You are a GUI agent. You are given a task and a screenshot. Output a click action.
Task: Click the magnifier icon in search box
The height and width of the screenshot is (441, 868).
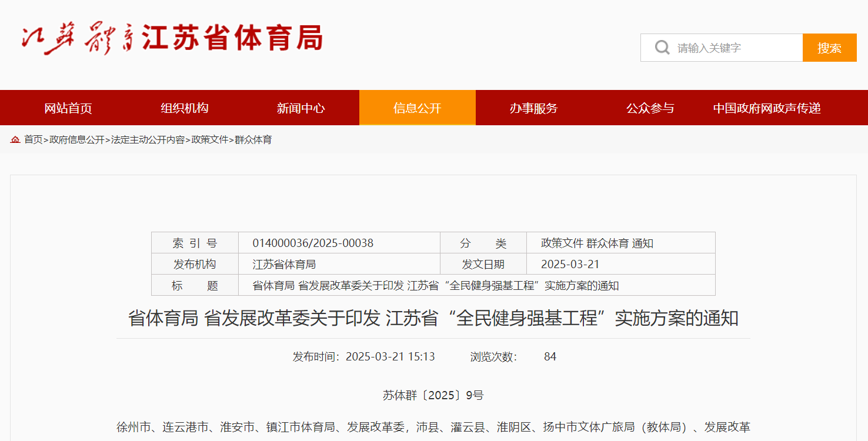[662, 48]
